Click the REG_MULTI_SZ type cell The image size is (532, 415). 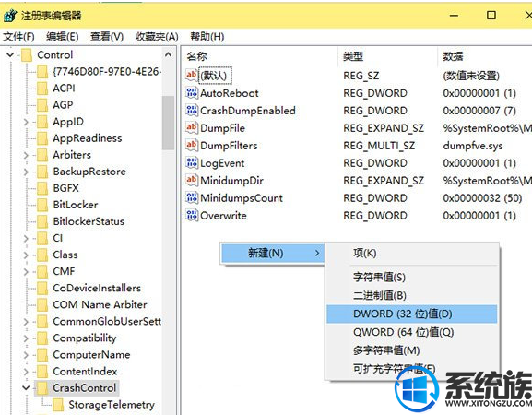(x=379, y=146)
